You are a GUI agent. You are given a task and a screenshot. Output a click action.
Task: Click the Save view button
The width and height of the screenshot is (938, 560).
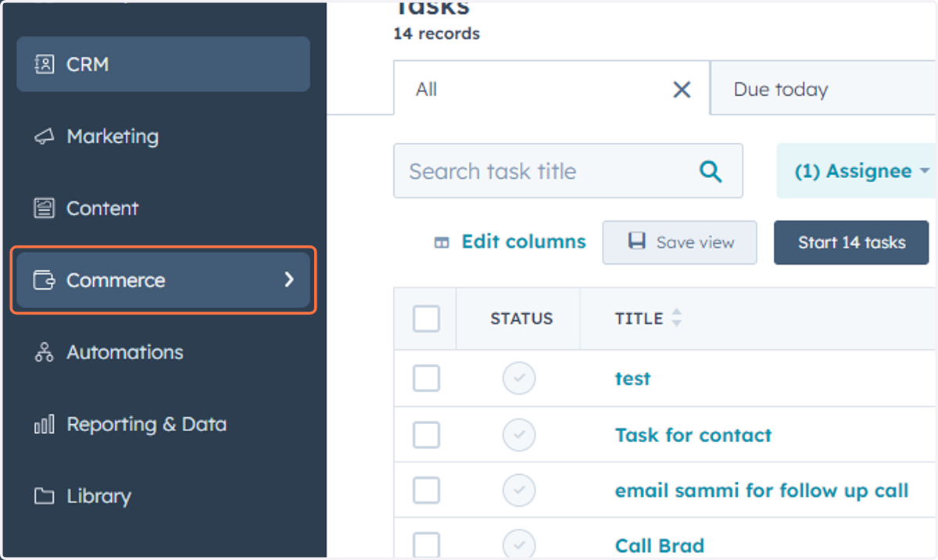click(679, 242)
